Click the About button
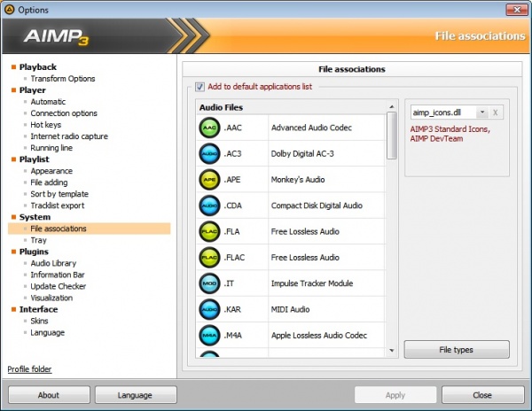532x411 pixels. pyautogui.click(x=49, y=395)
